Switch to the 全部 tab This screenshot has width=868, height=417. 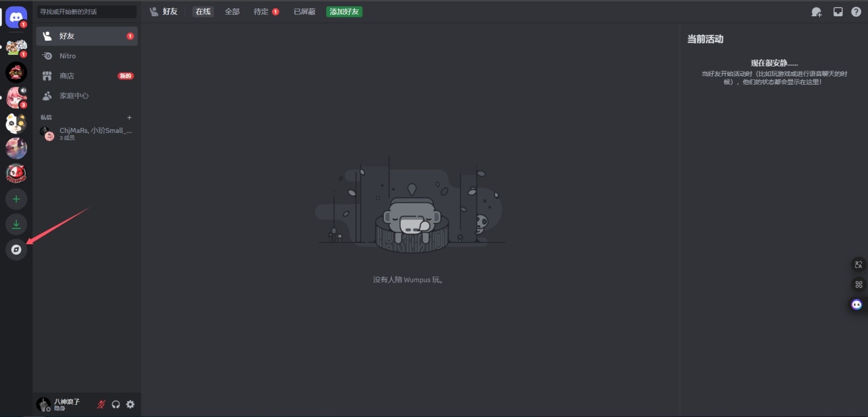point(232,12)
